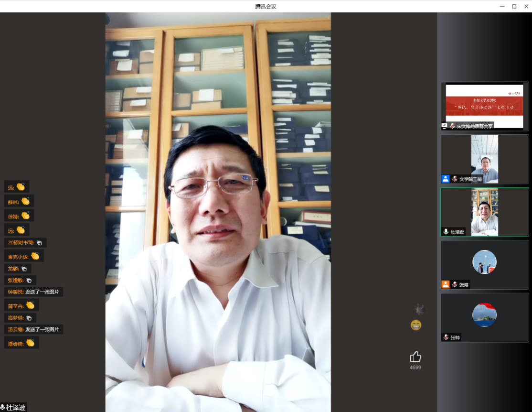Viewport: 532px width, 412px height.
Task: Click the laughing emoji reaction
Action: click(416, 325)
